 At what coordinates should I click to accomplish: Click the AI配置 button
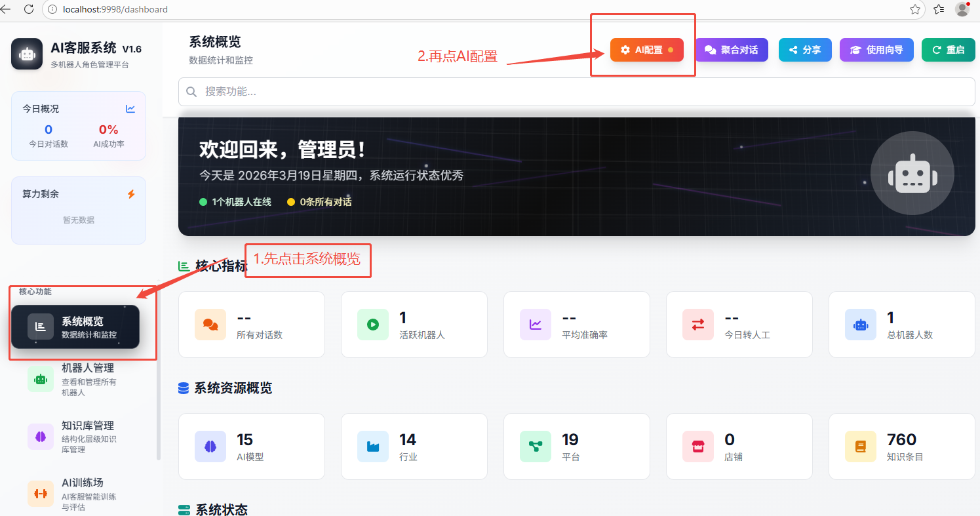[646, 50]
